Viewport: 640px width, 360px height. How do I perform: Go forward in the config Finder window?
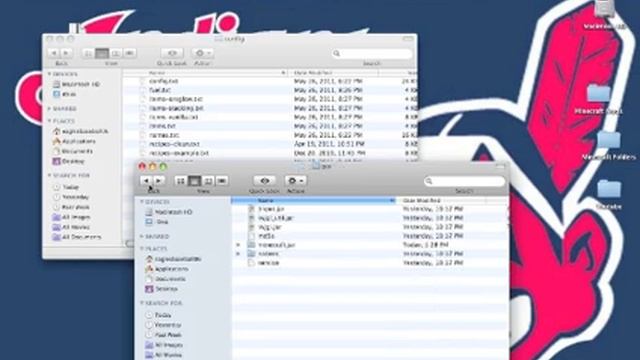click(66, 53)
